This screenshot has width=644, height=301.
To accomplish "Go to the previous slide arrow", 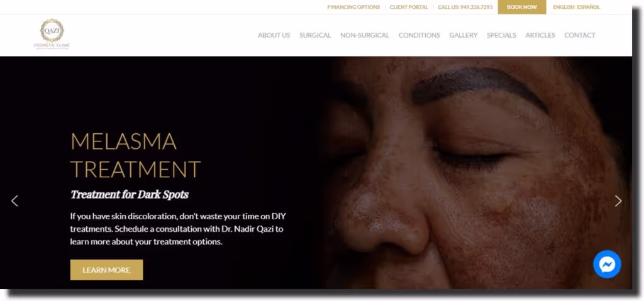I will [x=15, y=201].
